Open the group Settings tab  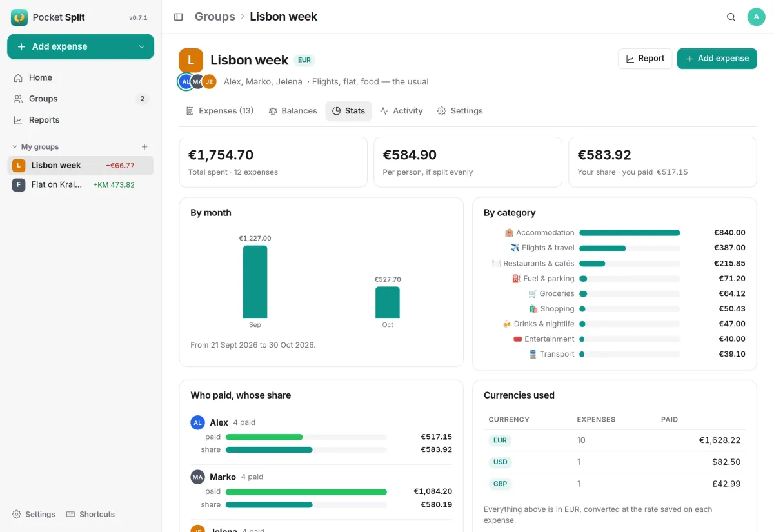[x=460, y=111]
